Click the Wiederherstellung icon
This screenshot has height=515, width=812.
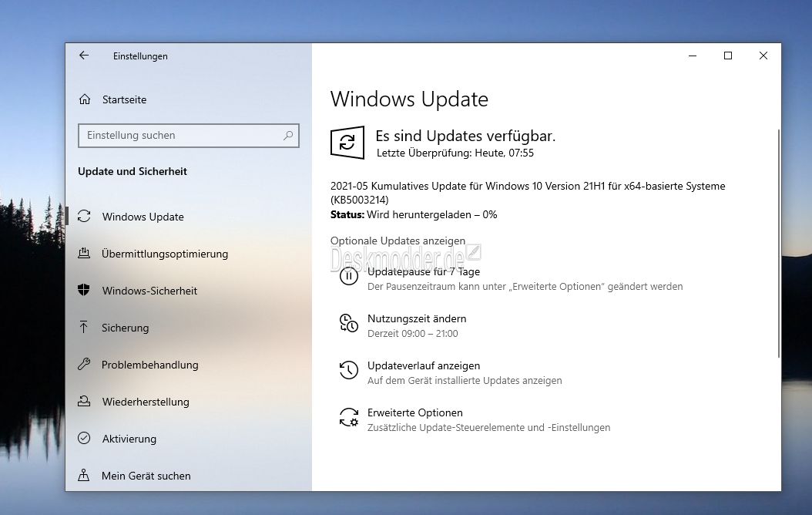coord(84,401)
